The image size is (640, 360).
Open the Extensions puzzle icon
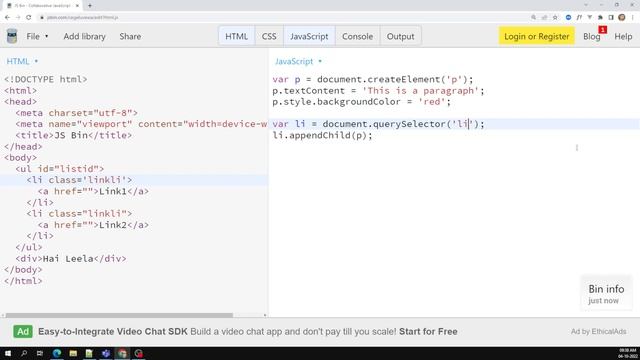point(600,18)
